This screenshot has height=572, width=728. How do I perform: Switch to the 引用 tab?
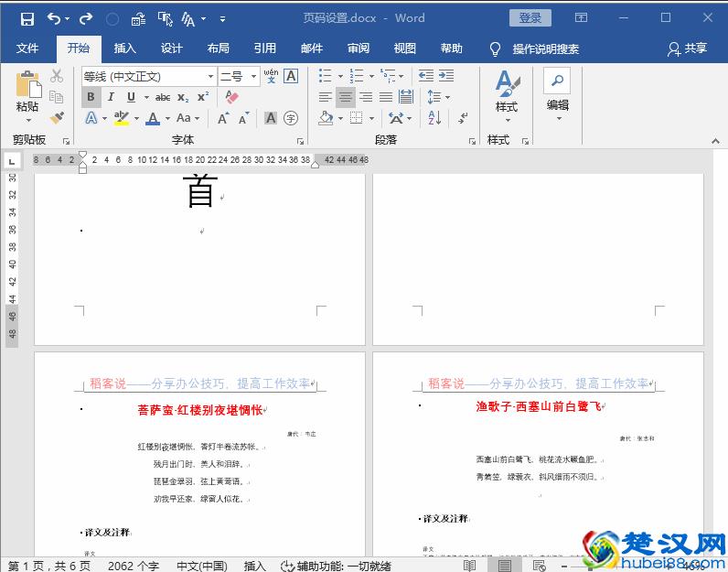coord(264,49)
